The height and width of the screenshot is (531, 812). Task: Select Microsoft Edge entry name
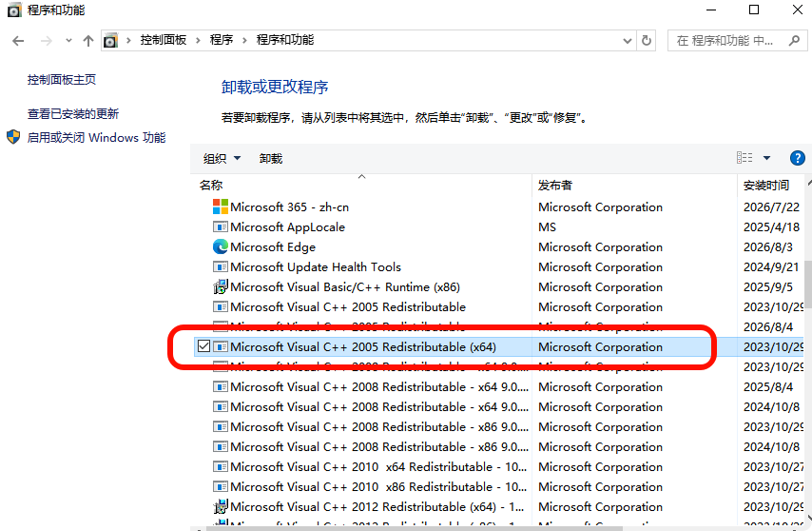(273, 247)
